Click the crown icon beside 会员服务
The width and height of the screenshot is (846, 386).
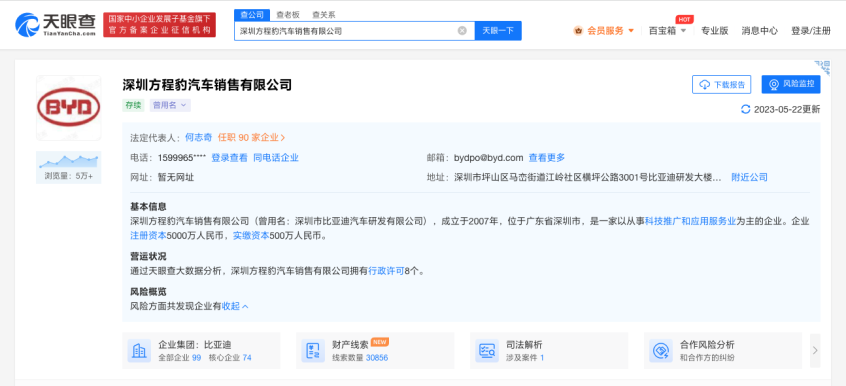[x=578, y=31]
